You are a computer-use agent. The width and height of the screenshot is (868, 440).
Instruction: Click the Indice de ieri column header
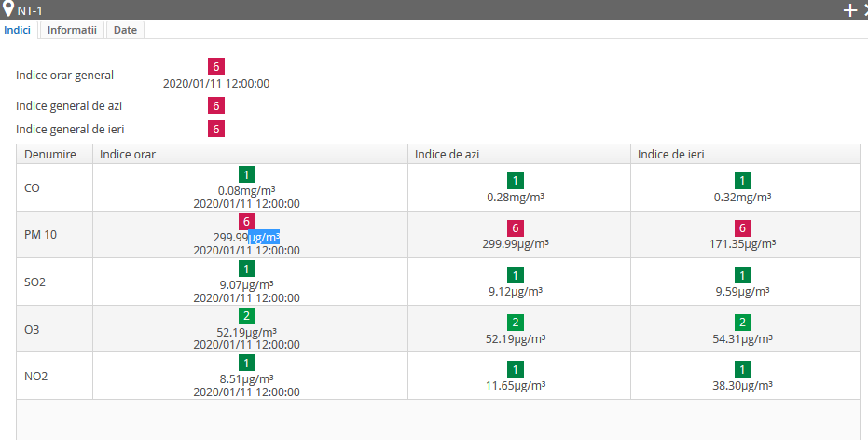[x=745, y=155]
